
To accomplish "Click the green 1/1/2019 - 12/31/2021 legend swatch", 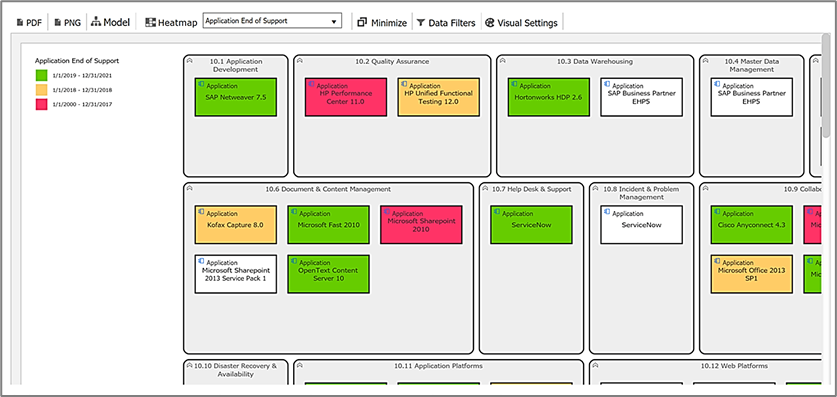I will pos(41,76).
